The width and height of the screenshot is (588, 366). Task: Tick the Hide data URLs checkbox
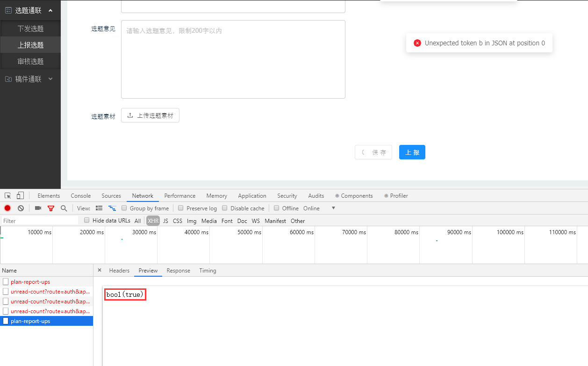click(x=87, y=221)
